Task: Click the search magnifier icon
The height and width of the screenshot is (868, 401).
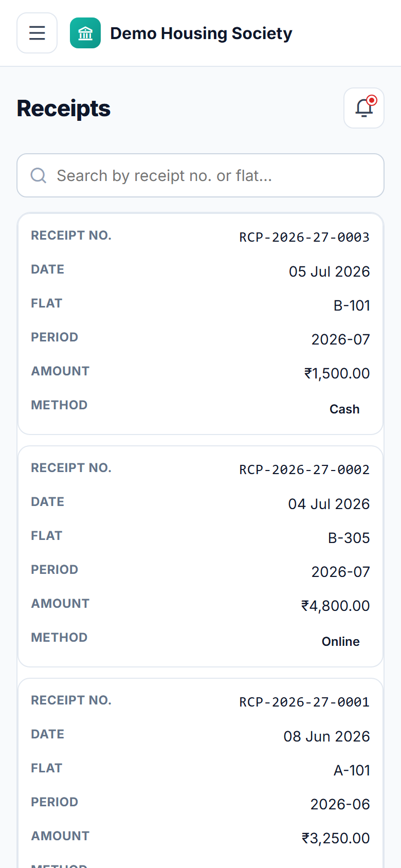Action: point(39,175)
